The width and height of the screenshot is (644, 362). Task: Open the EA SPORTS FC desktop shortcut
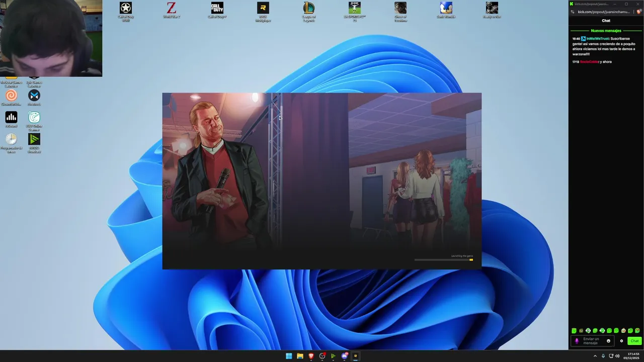(x=355, y=11)
